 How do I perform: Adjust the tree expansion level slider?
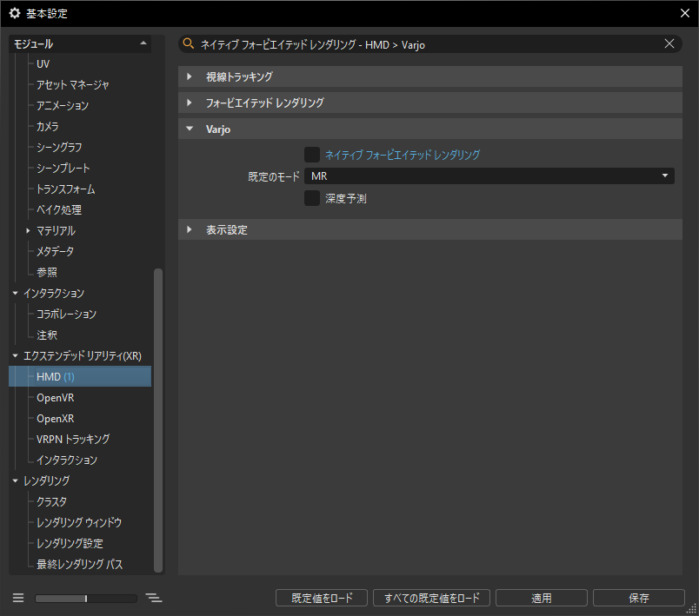pos(86,598)
